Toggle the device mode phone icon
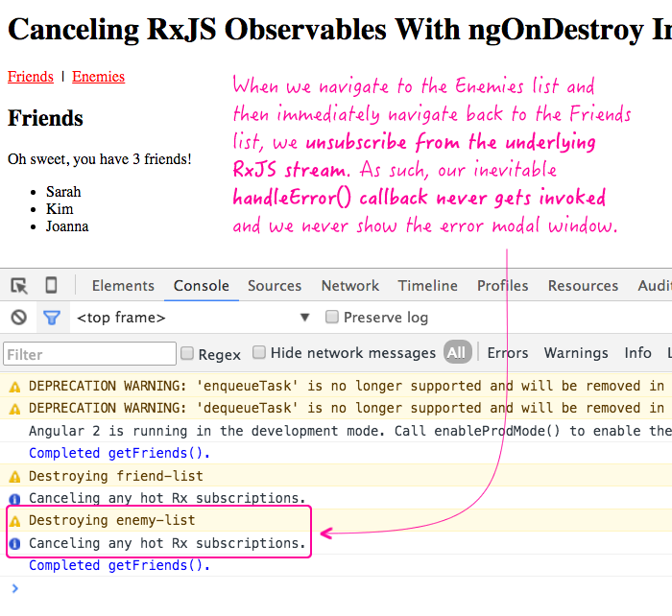 coord(51,285)
